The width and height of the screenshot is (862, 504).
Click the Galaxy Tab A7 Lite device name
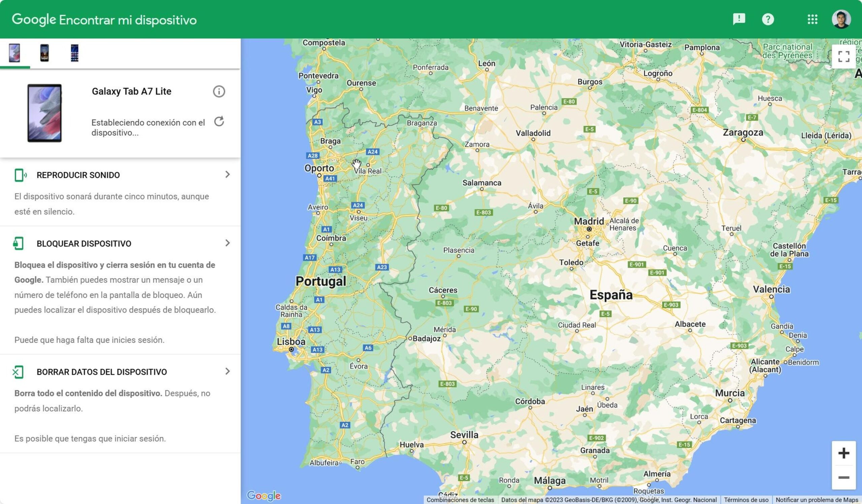[132, 92]
